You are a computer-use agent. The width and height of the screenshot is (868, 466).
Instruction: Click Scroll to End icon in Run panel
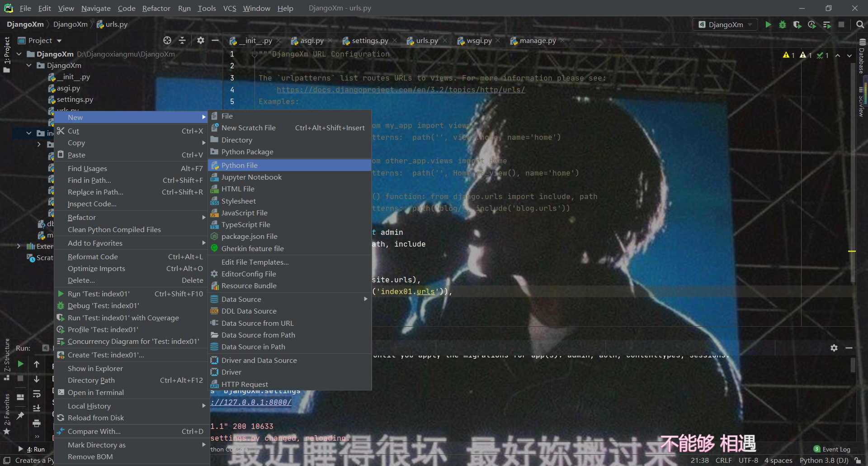(37, 408)
